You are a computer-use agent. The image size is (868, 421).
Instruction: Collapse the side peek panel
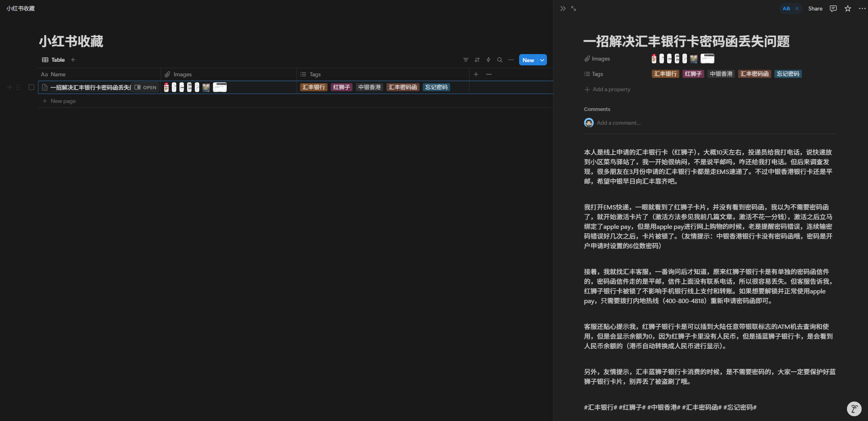[563, 8]
